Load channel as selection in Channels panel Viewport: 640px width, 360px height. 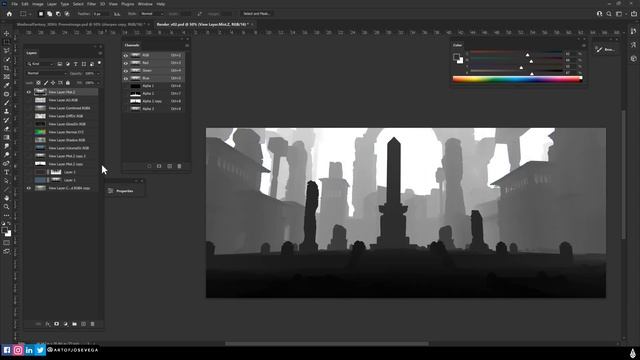[x=149, y=166]
